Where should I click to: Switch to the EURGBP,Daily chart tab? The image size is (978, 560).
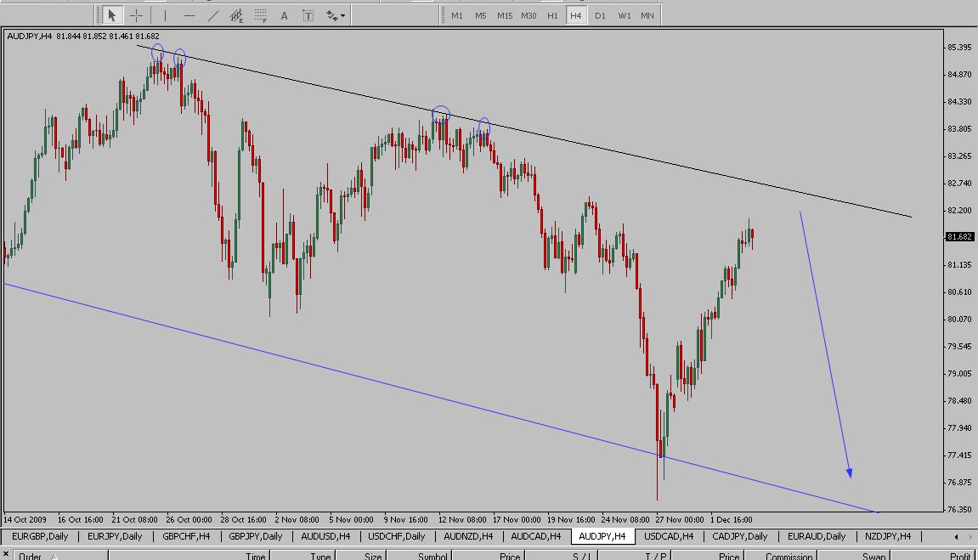click(40, 536)
